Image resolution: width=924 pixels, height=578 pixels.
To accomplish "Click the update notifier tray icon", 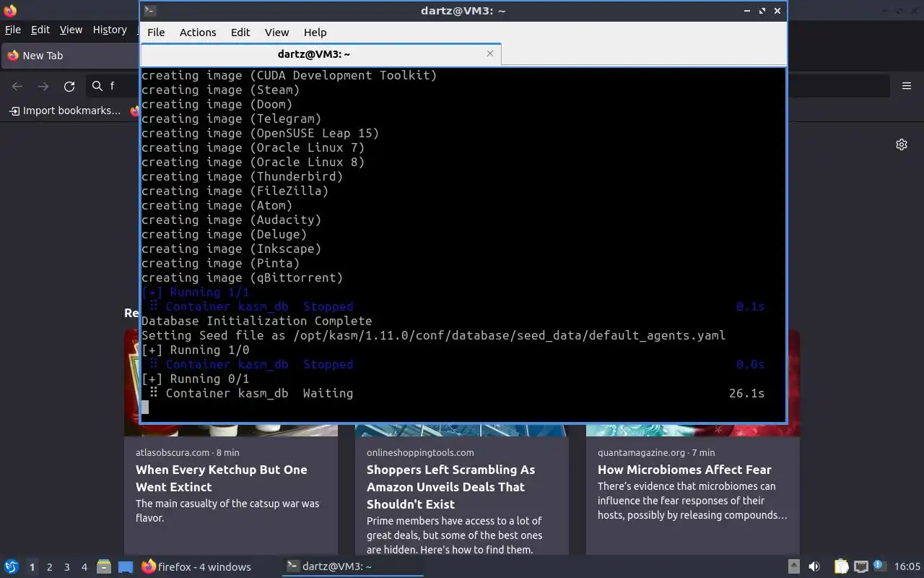I will pos(879,567).
